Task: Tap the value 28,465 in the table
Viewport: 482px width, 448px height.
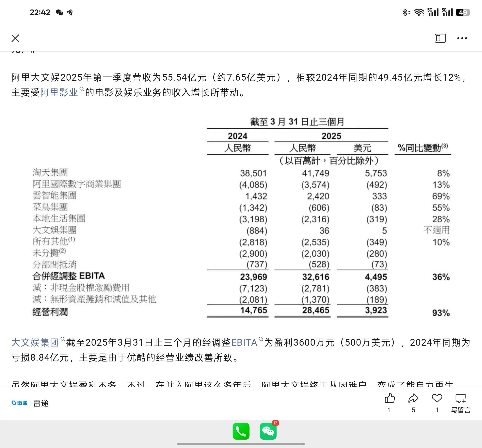Action: click(316, 310)
